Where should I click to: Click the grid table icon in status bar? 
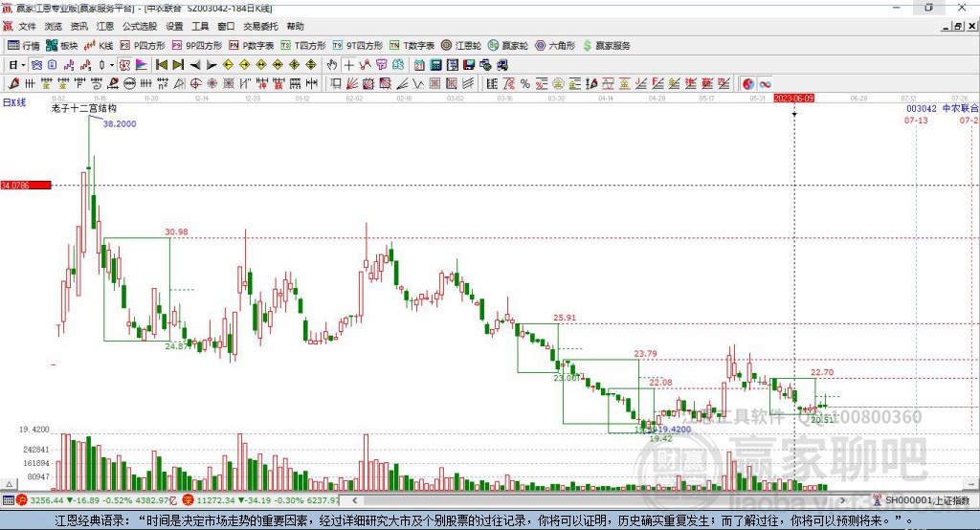pyautogui.click(x=8, y=500)
